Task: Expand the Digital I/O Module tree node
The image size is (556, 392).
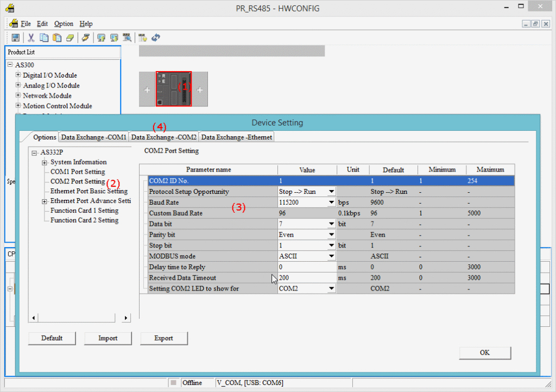Action: (17, 75)
